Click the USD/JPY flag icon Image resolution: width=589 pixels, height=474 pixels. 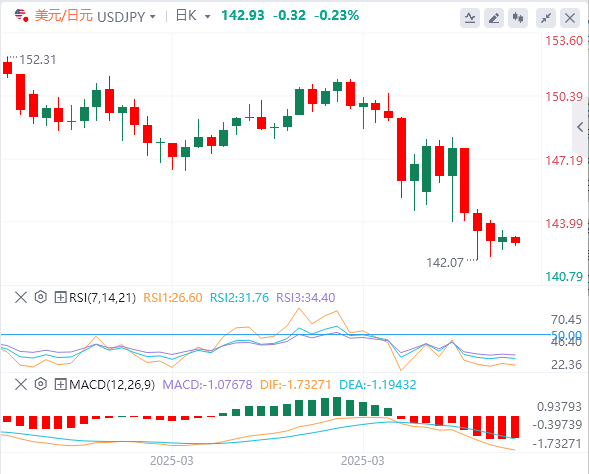22,16
